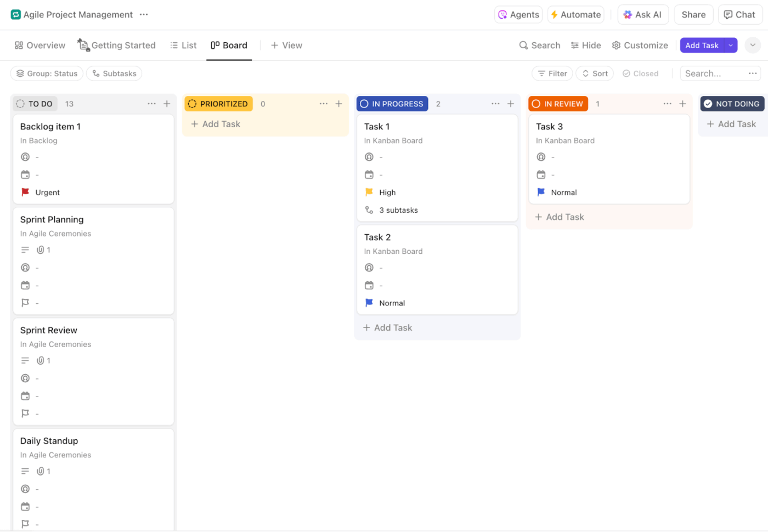Open the Agents panel
This screenshot has height=532, width=768.
pyautogui.click(x=518, y=14)
